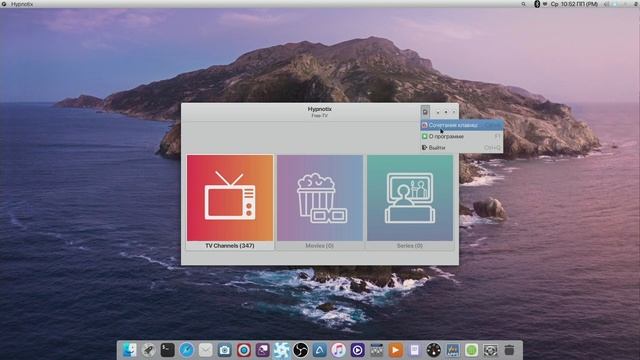Choose Выйти in the Hypnotix menu
Viewport: 640px width, 360px height.
pos(462,147)
